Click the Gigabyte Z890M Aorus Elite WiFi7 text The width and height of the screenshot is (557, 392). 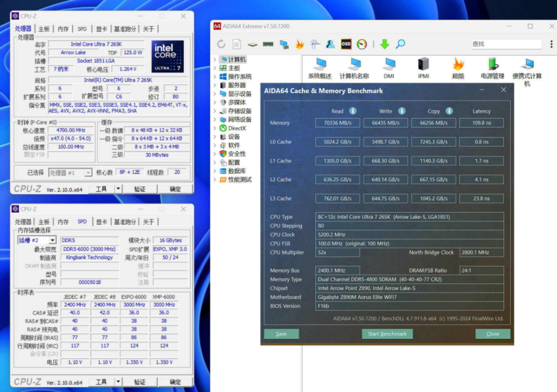point(357,297)
